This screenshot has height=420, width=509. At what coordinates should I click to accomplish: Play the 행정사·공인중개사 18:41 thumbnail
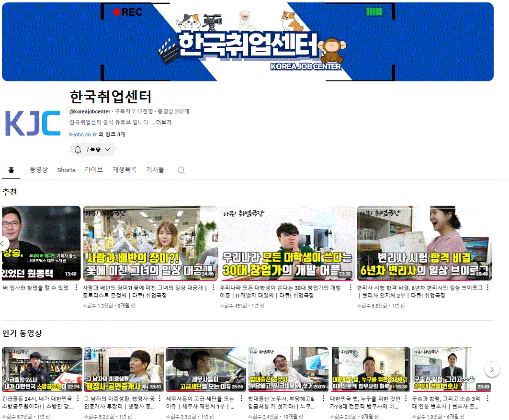(x=124, y=369)
